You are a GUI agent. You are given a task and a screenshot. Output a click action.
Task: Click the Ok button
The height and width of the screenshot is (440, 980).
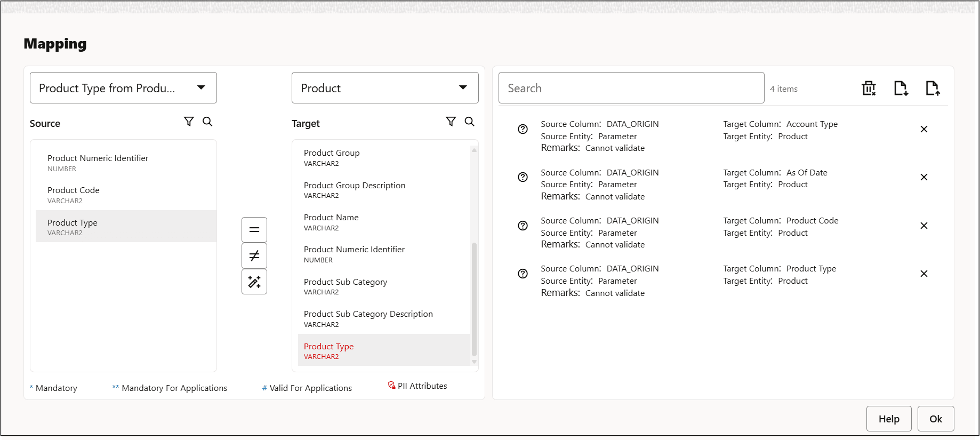click(935, 419)
